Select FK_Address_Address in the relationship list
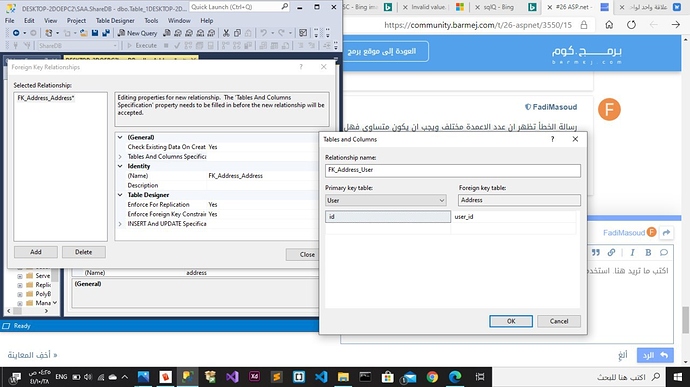The image size is (690, 387). 46,98
